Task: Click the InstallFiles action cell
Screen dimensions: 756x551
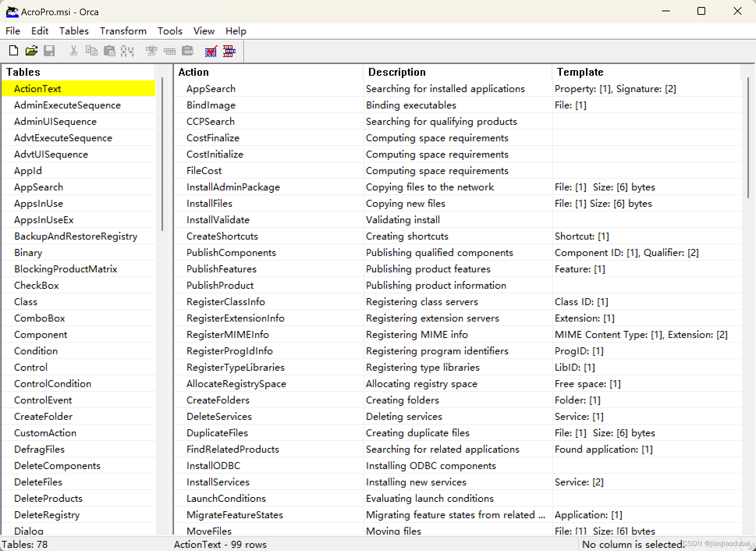Action: coord(209,203)
